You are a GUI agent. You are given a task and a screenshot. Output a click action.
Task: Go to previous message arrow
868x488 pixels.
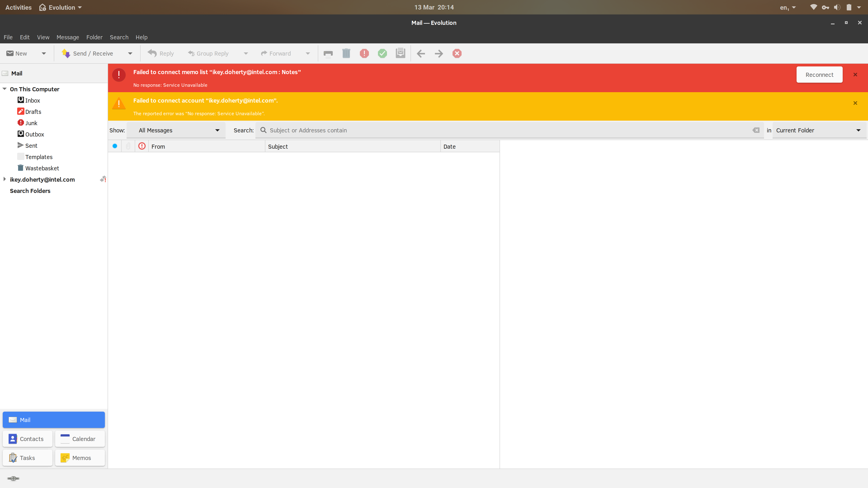420,54
